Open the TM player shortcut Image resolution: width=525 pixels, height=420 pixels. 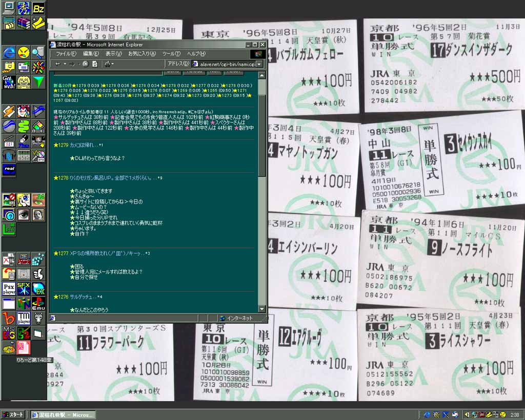click(x=24, y=318)
